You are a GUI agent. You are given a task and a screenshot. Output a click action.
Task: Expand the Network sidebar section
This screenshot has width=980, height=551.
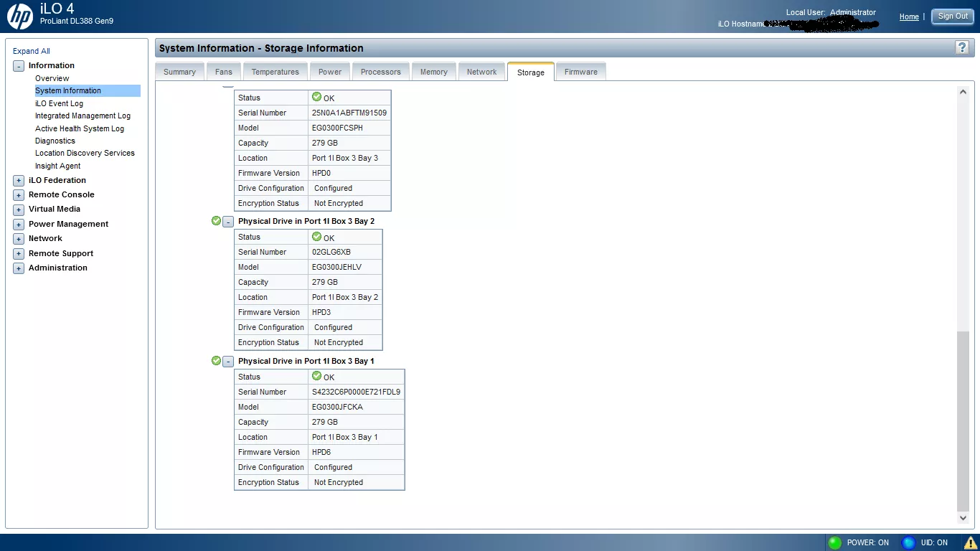pos(19,239)
